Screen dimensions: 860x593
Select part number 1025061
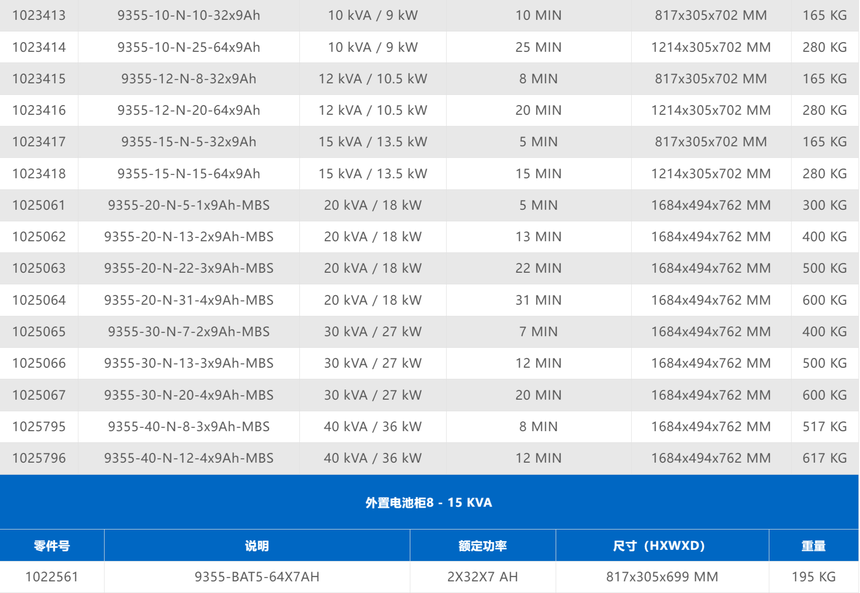(x=39, y=205)
